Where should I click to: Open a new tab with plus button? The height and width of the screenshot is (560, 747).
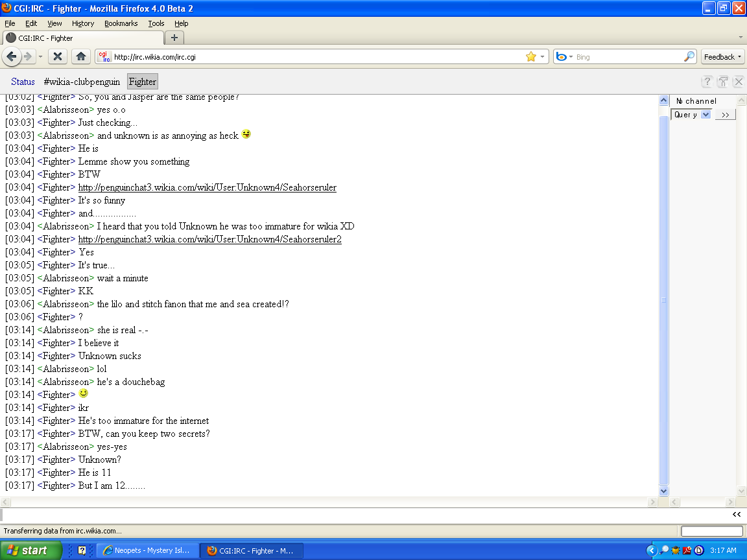(174, 38)
